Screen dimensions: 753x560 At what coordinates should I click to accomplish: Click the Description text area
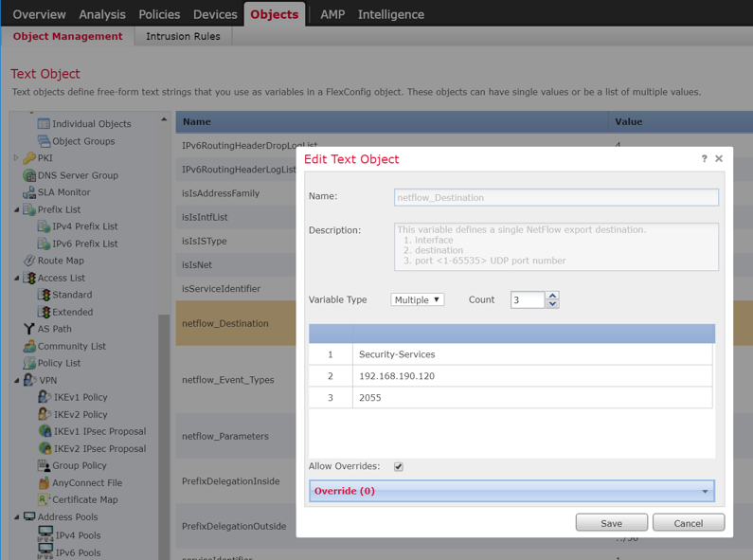(x=556, y=246)
